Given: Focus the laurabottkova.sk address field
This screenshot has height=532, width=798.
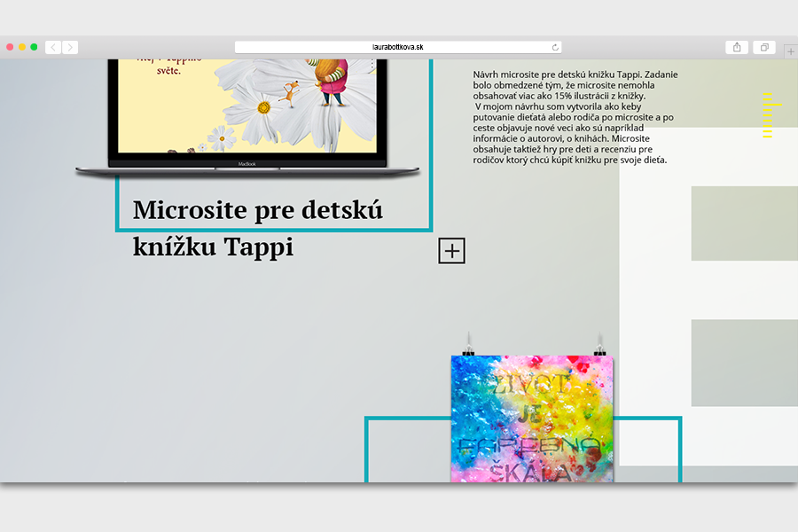Looking at the screenshot, I should click(397, 47).
